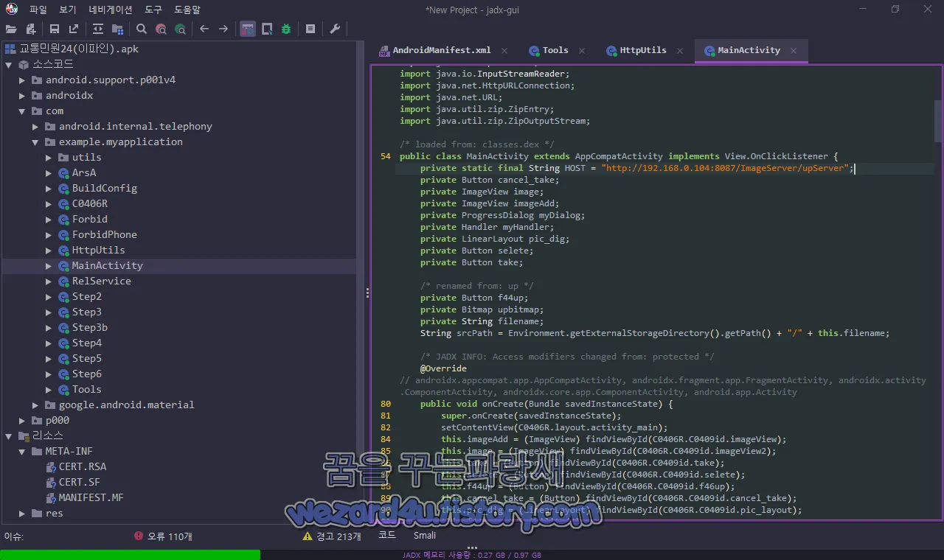The width and height of the screenshot is (944, 560).
Task: Click the JADX memory usage bar
Action: pos(472,555)
